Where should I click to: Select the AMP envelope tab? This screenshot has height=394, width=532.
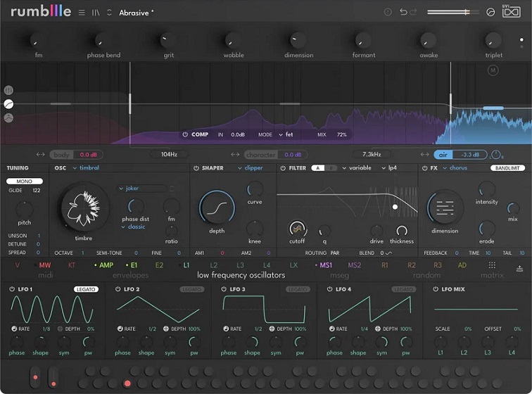tap(106, 265)
